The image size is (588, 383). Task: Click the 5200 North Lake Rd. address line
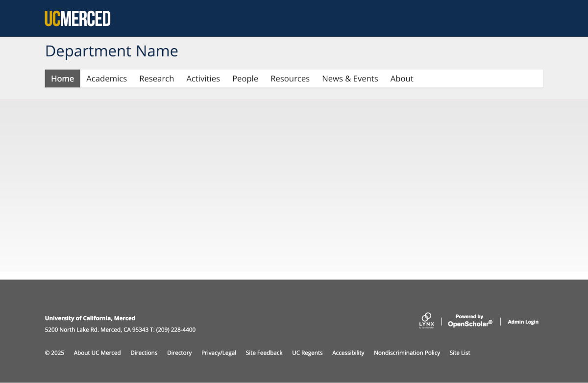tap(120, 330)
